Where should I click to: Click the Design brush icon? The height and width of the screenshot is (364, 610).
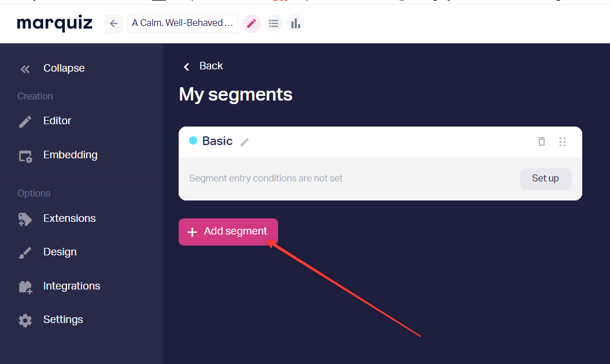point(25,253)
